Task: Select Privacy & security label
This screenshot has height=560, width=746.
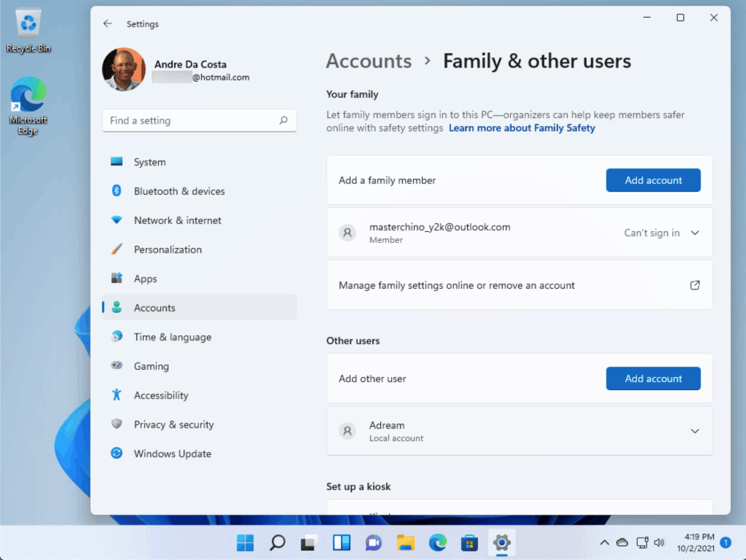Action: (173, 424)
